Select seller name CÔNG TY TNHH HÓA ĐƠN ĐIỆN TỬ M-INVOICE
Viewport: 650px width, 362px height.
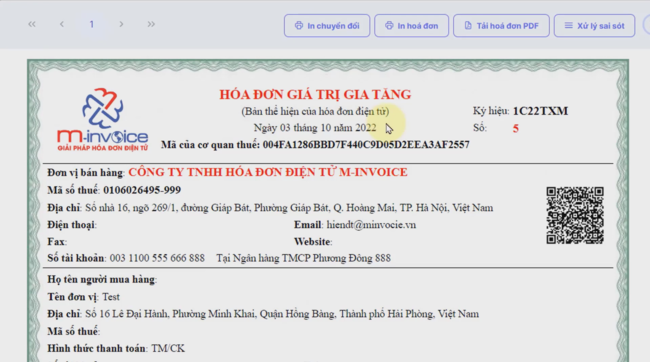tap(268, 172)
